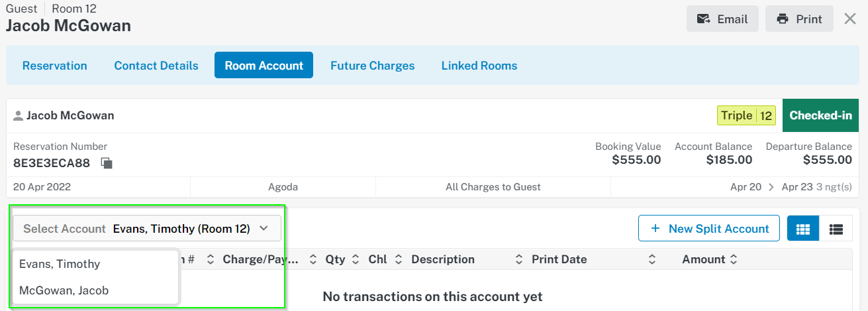Screen dimensions: 868x311
Task: Expand the Select Account dropdown
Action: (147, 229)
